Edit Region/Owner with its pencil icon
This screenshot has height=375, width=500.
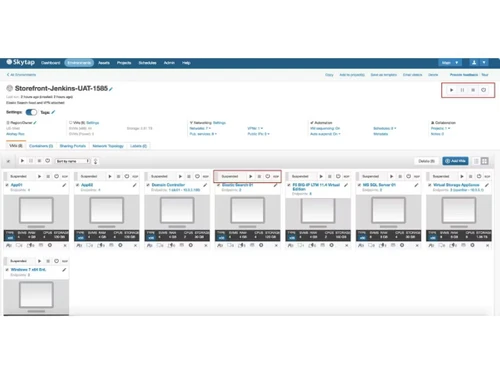35,123
